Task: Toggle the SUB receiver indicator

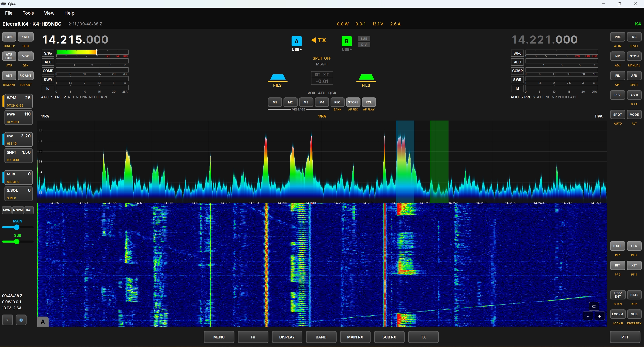Action: (364, 38)
